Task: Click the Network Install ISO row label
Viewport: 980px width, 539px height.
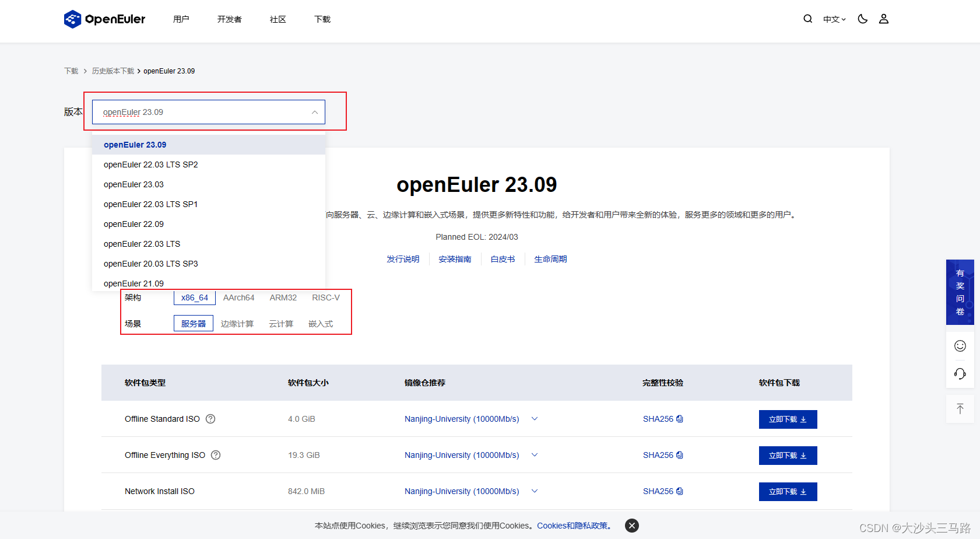Action: [160, 491]
